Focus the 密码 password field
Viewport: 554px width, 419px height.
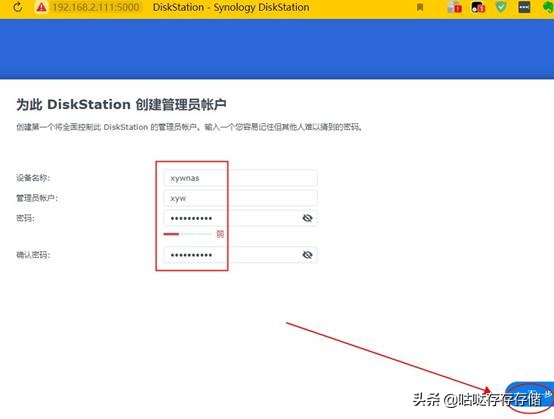pyautogui.click(x=240, y=218)
